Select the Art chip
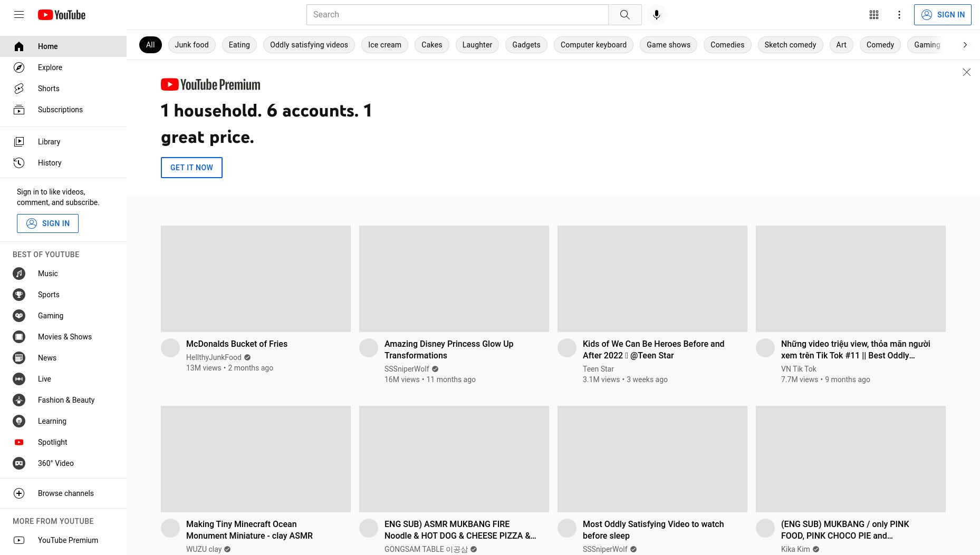Viewport: 980px width, 555px height. 841,45
